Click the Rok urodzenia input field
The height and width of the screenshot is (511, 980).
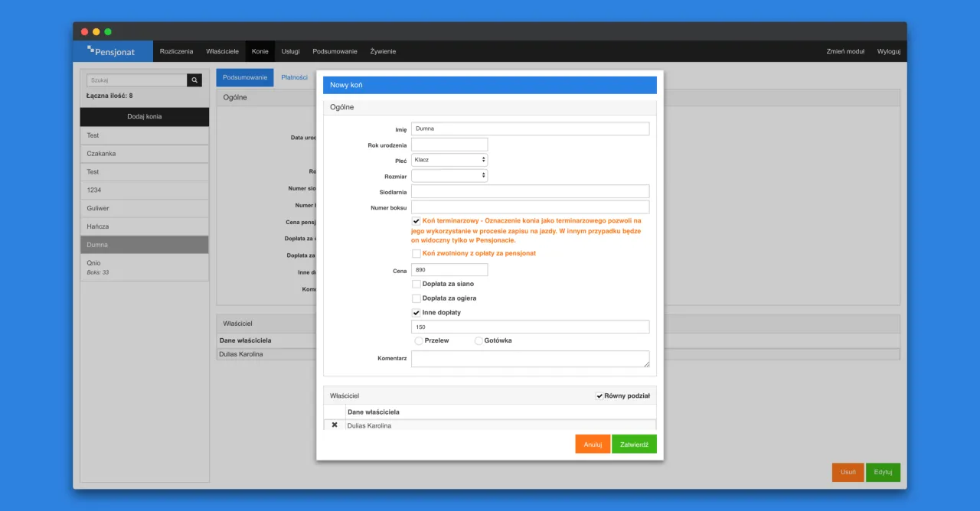pos(449,145)
